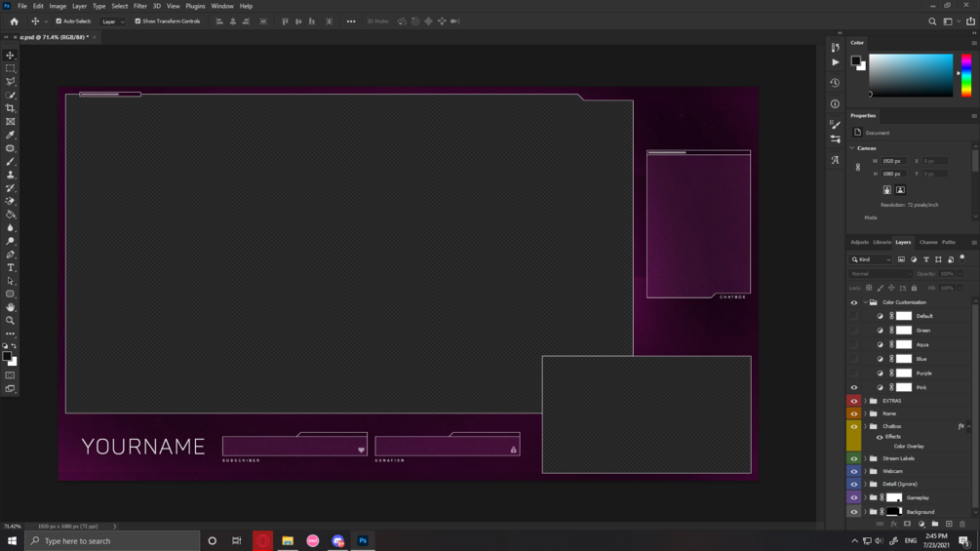Open the Info panel icon
The height and width of the screenshot is (551, 980).
[835, 103]
